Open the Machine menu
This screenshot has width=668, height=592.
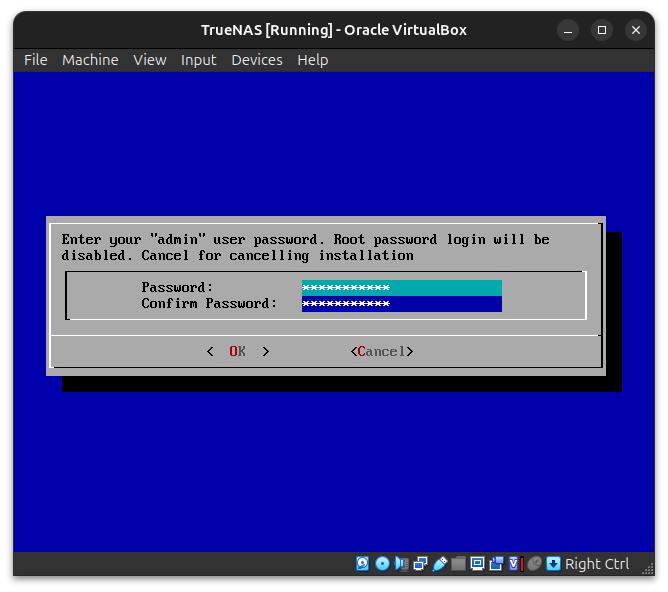pos(90,60)
